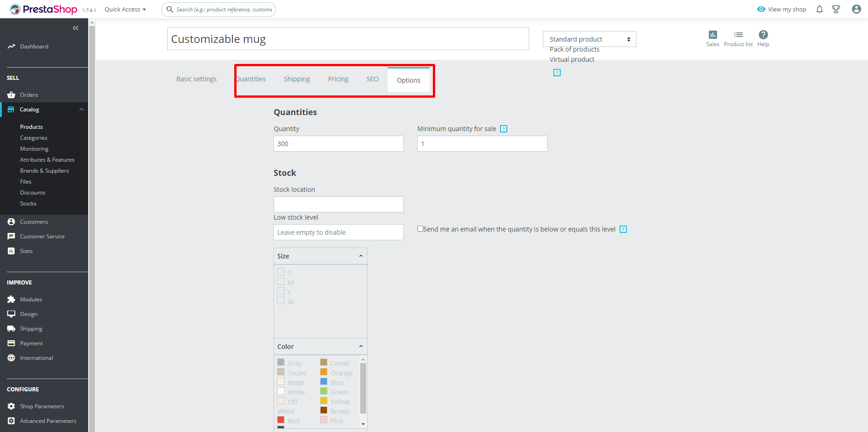Click the search magnifier icon

pos(170,9)
